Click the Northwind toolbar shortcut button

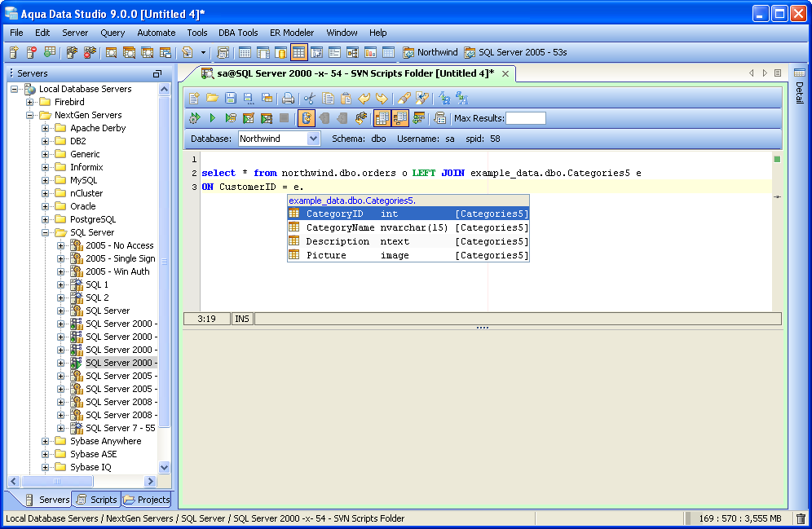pos(430,52)
